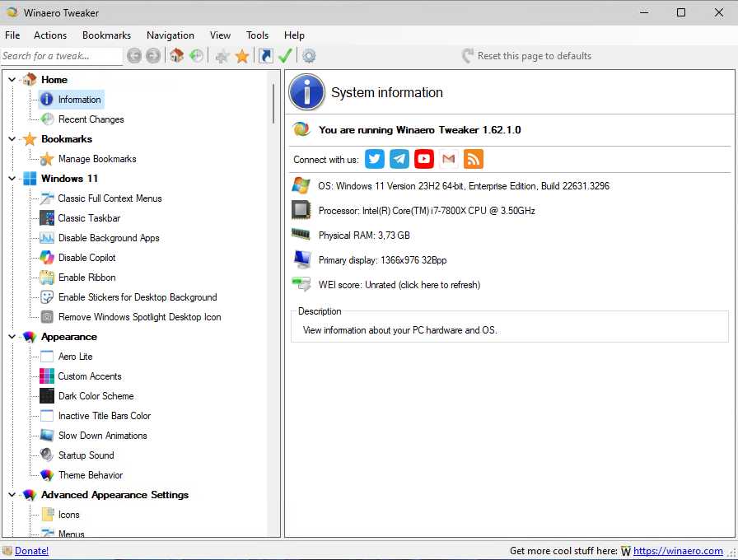Open the Home page via the house icon

tap(175, 55)
